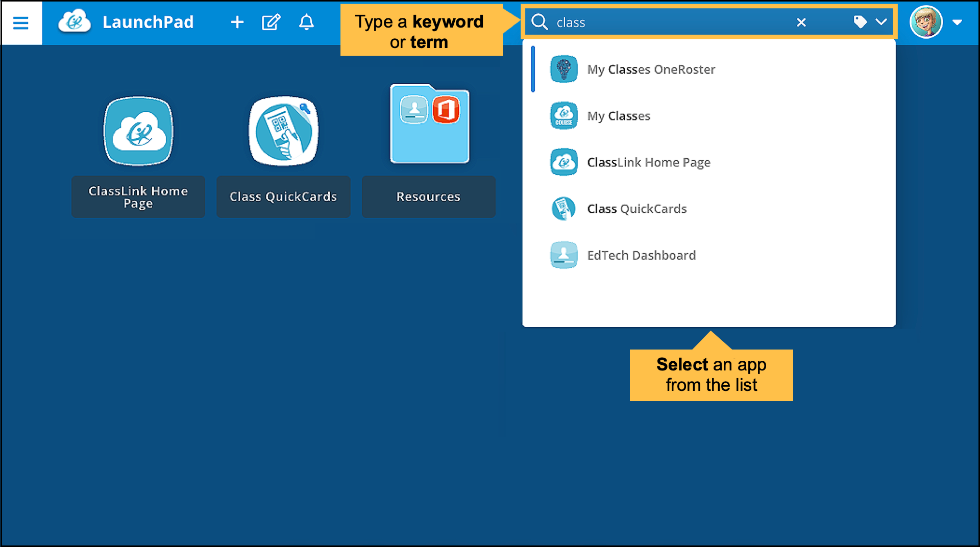Screen dimensions: 980x547
Task: Click the plus icon to add apps
Action: coord(237,22)
